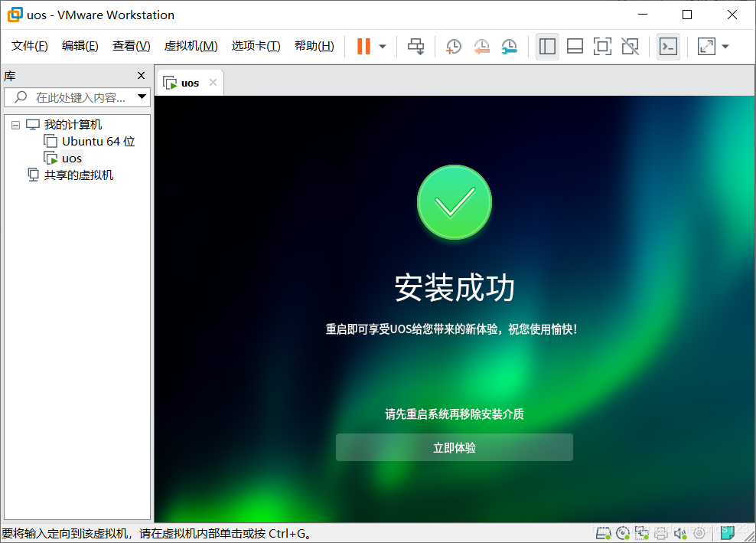
Task: Open the stretch display dropdown arrow
Action: (x=725, y=47)
